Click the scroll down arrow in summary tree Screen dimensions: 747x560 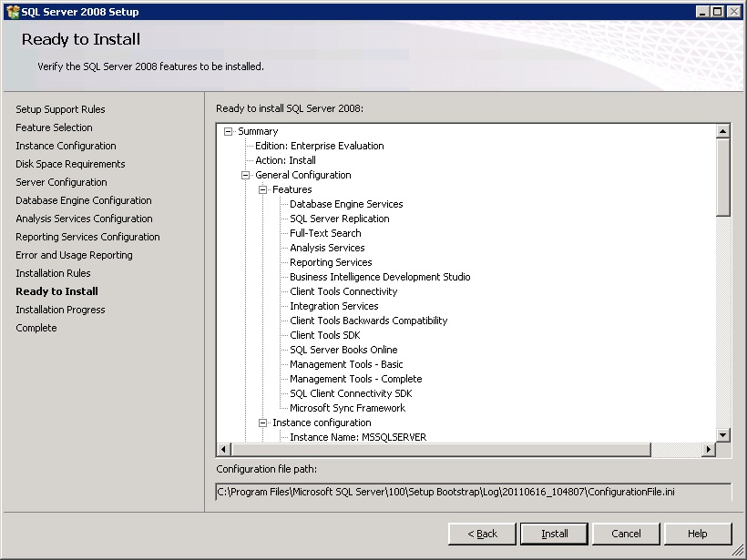[722, 434]
